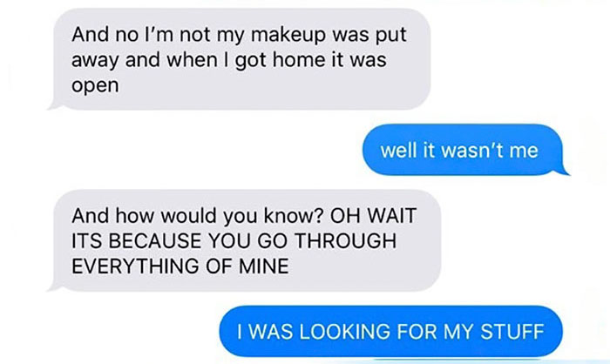Click the word "LOOKING" in the last blue message
610x364 pixels.
click(x=345, y=332)
